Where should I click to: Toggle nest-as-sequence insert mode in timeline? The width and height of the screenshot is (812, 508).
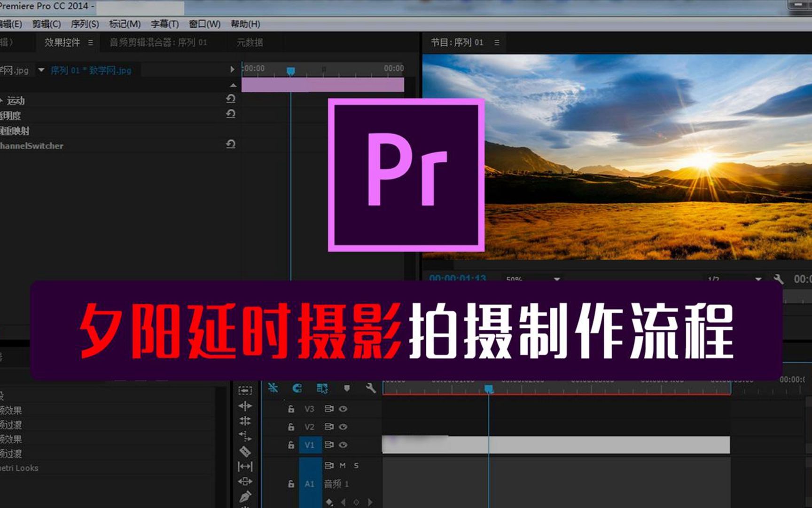point(273,388)
